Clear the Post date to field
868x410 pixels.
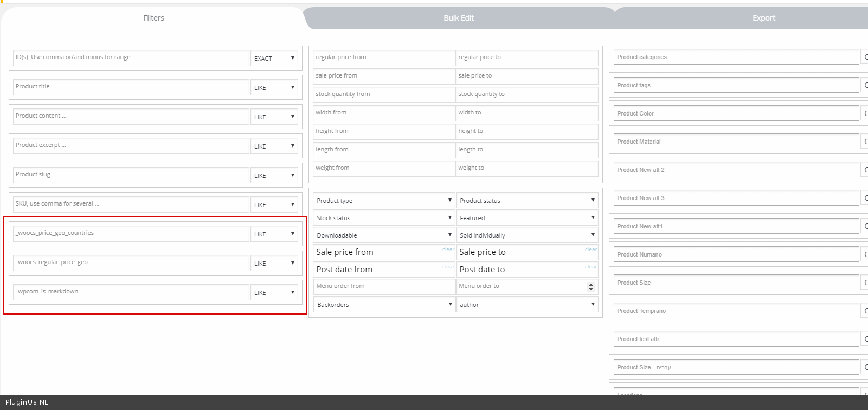pos(590,267)
